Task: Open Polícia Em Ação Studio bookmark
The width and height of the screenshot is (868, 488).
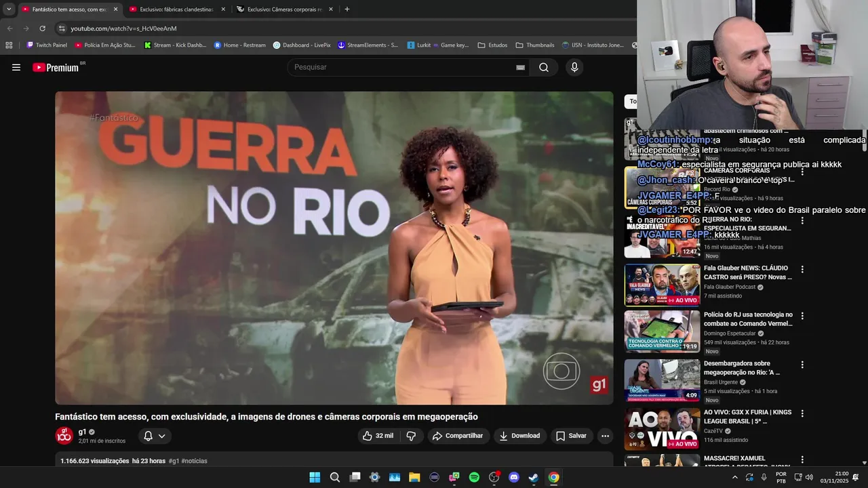Action: tap(105, 45)
